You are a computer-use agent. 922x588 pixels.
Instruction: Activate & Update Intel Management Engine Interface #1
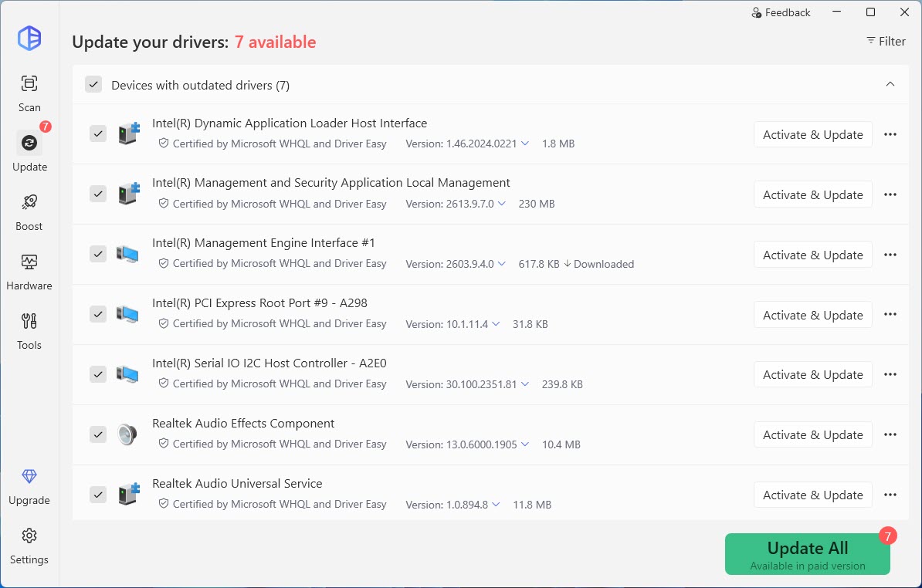(812, 255)
